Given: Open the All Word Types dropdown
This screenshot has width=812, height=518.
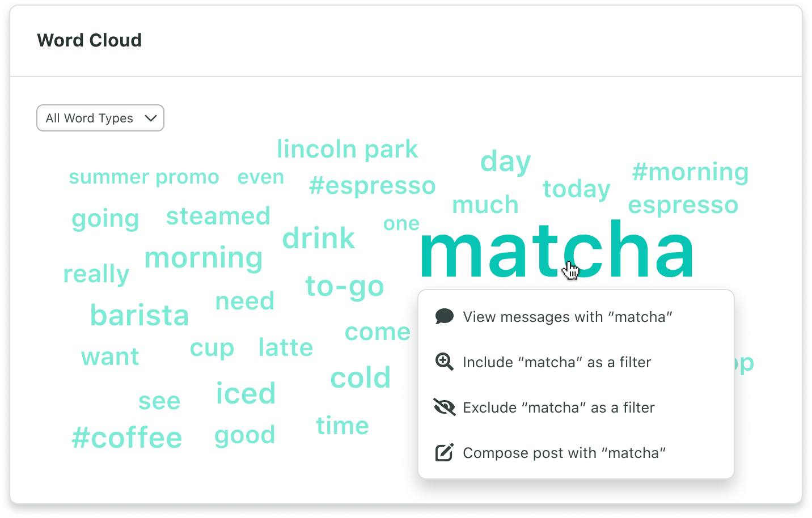Looking at the screenshot, I should tap(100, 118).
